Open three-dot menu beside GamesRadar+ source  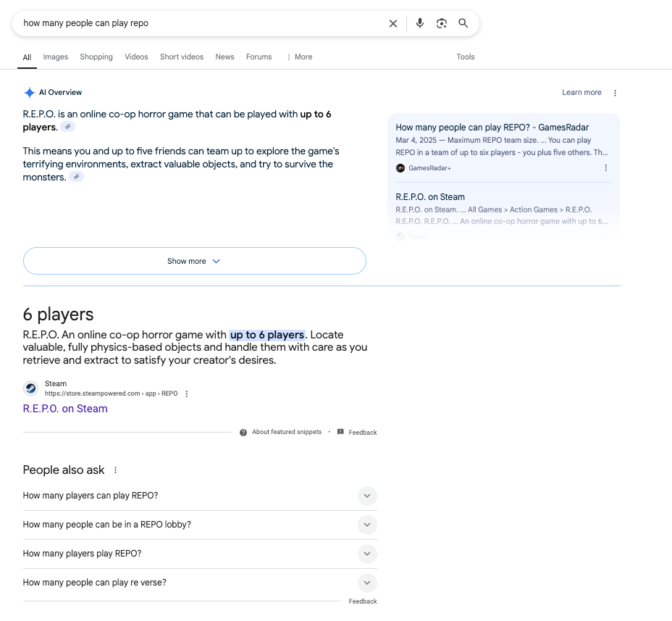point(606,168)
